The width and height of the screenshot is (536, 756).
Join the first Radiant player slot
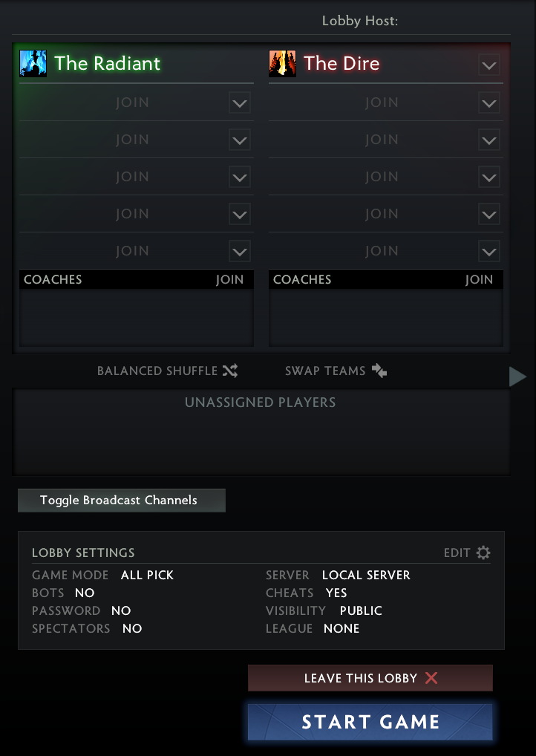132,102
